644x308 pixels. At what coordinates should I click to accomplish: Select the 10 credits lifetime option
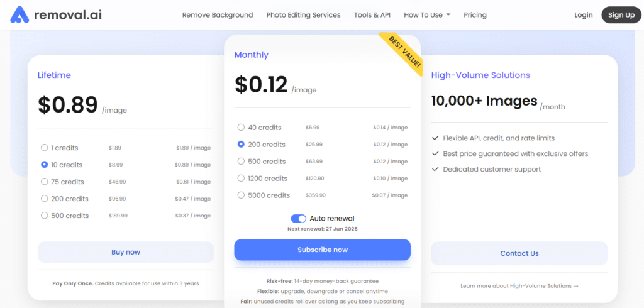point(45,165)
